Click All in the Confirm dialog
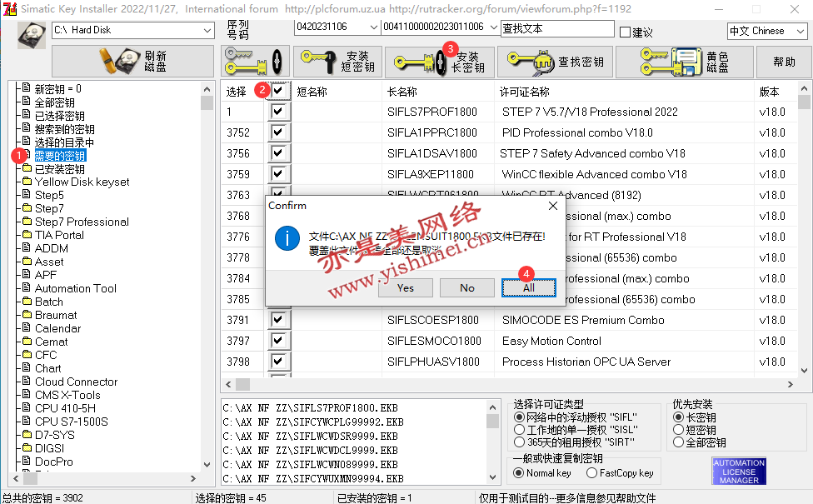 (x=529, y=287)
